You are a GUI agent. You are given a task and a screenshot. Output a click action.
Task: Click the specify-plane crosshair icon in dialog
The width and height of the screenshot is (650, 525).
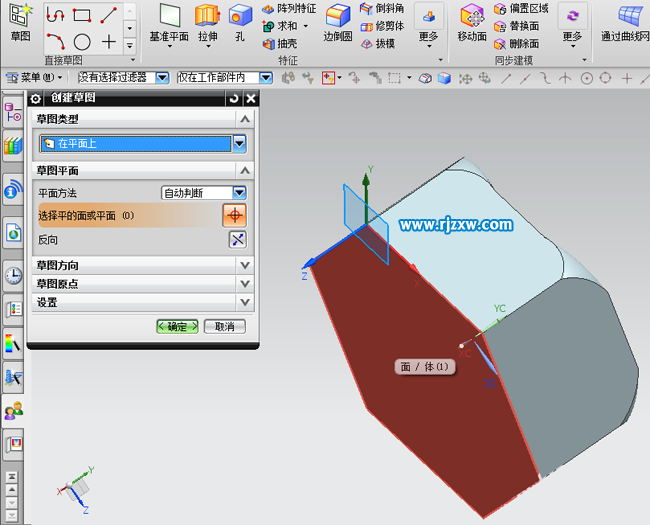234,215
